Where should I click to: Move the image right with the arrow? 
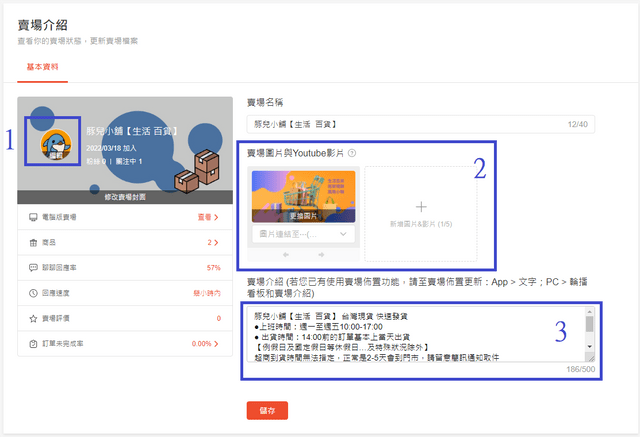coord(321,255)
